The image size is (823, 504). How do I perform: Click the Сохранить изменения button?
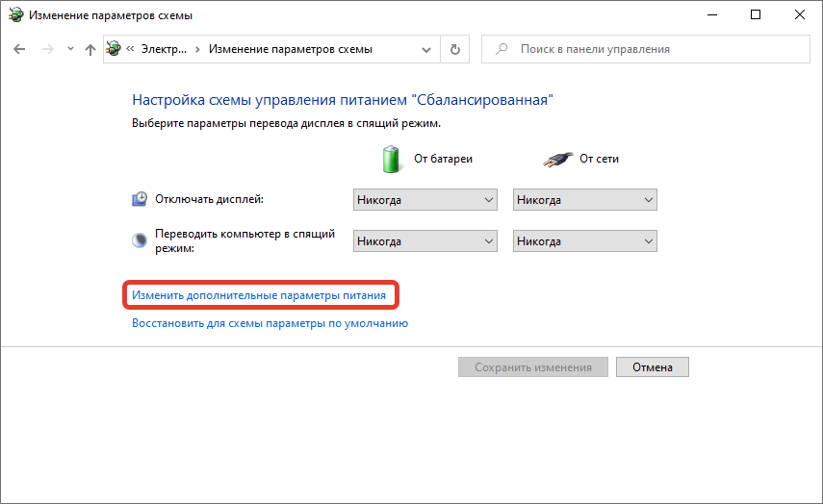click(x=532, y=367)
